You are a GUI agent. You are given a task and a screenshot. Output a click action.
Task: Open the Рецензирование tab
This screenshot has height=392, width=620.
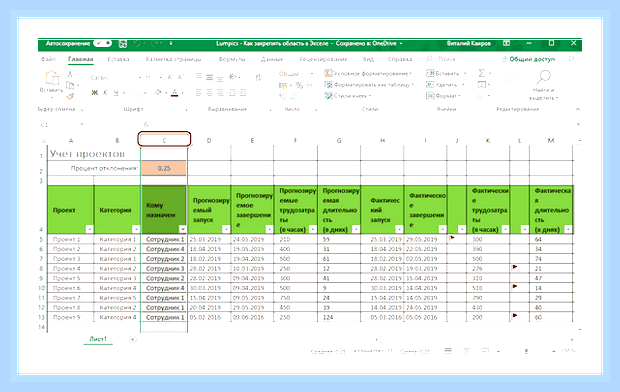[x=323, y=59]
